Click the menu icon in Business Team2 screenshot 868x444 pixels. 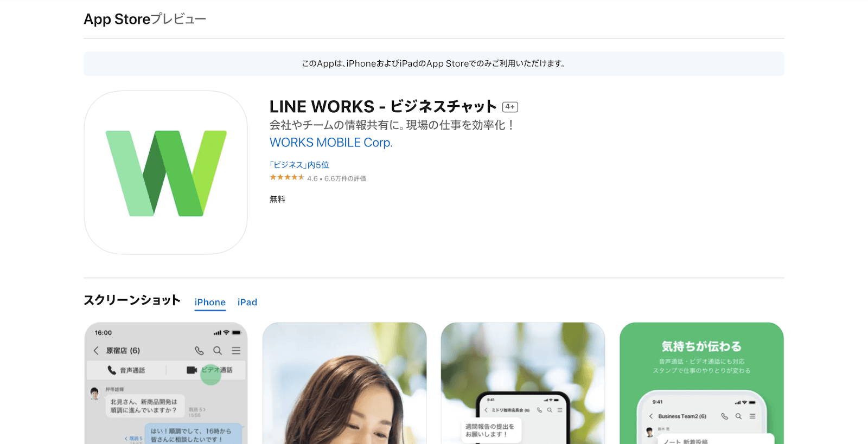[x=752, y=416]
